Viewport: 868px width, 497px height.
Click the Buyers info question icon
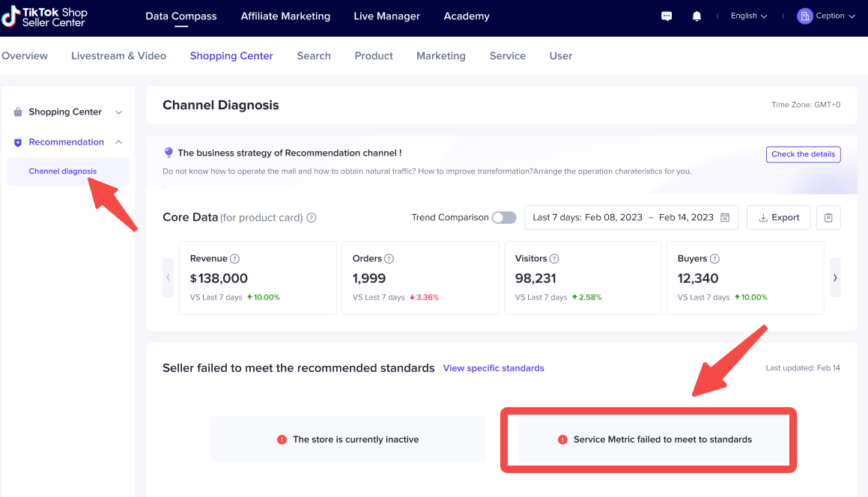coord(714,259)
